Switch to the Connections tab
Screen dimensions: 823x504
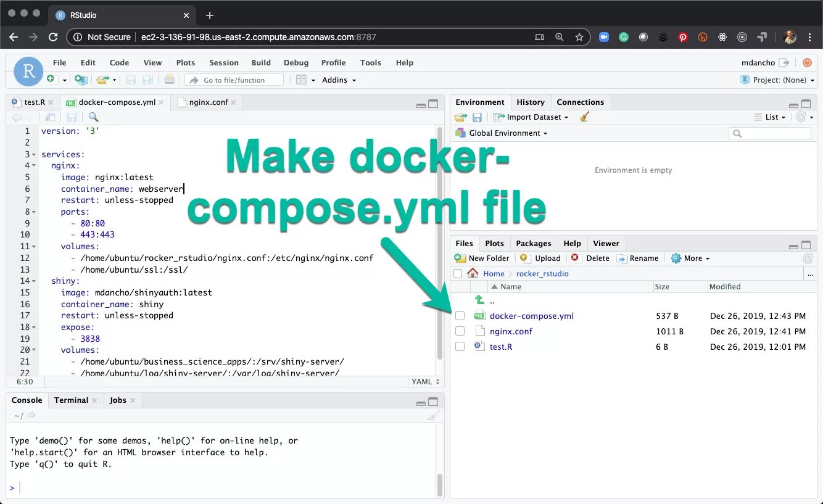coord(580,102)
